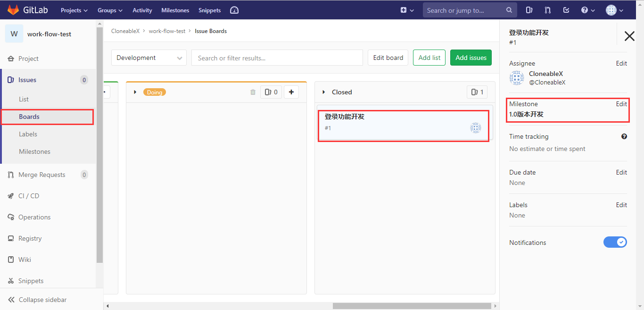
Task: Open the Activity menu
Action: pos(142,9)
